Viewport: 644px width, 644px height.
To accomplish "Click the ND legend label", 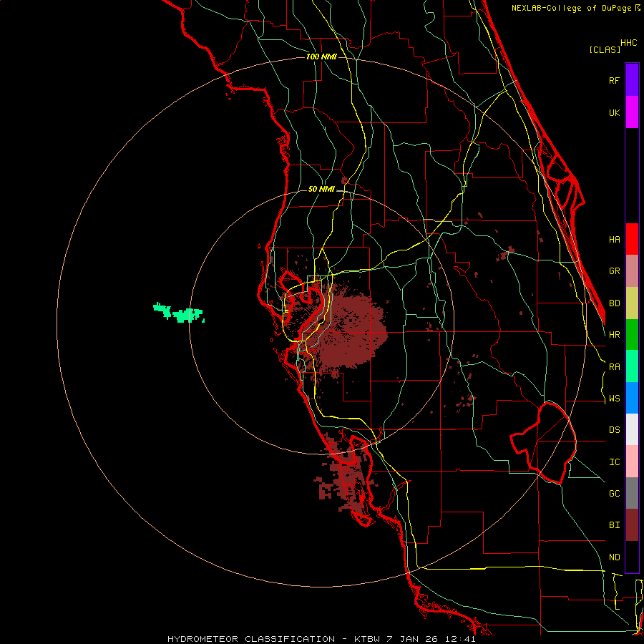I will 614,557.
